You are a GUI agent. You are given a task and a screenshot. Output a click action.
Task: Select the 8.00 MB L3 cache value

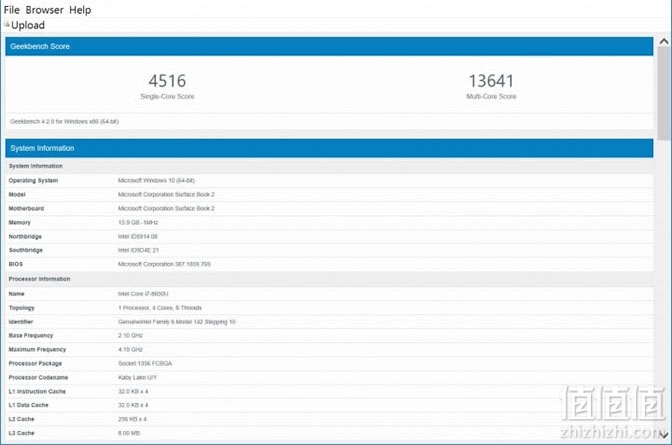[129, 433]
